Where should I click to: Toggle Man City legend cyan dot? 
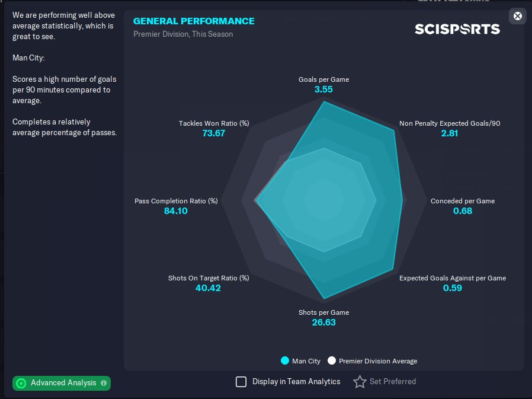[285, 360]
